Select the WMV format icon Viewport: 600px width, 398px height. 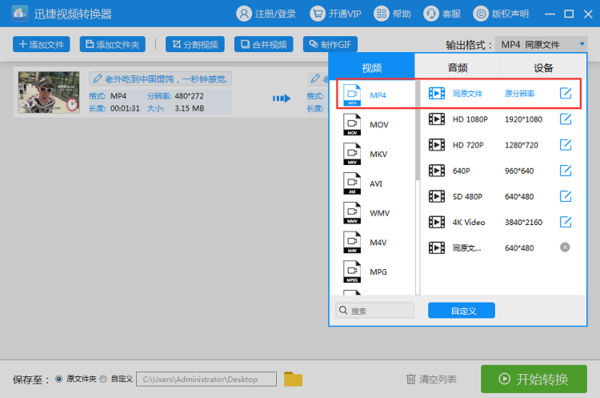(x=352, y=213)
